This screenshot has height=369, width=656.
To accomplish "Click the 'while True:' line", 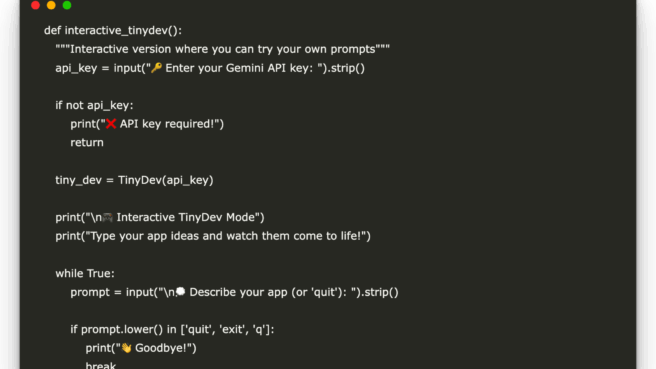I will pos(85,274).
